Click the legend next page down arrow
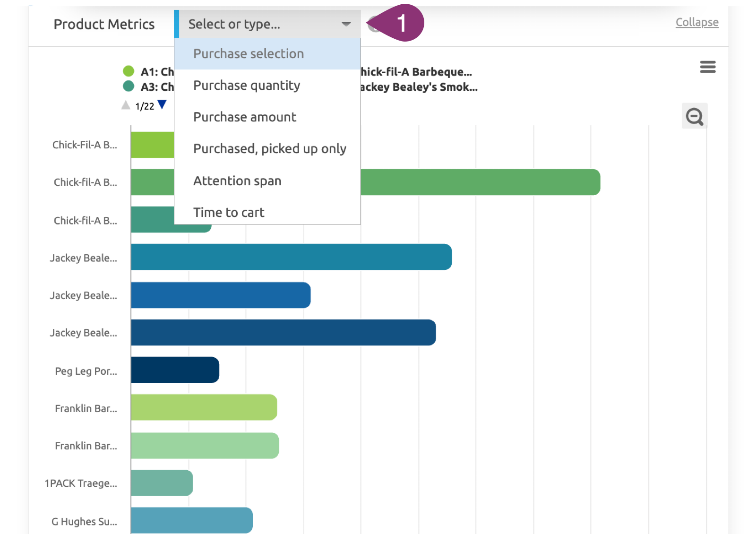 (x=162, y=105)
